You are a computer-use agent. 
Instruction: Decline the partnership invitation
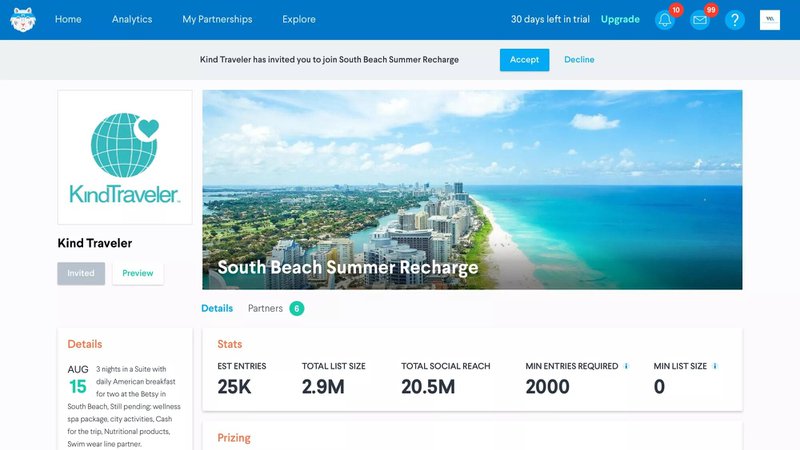click(579, 60)
